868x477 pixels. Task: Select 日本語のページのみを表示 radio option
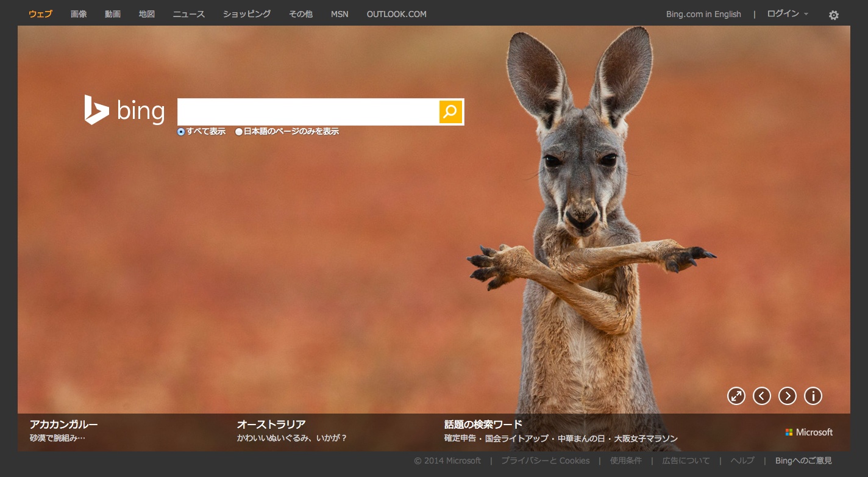pyautogui.click(x=239, y=132)
